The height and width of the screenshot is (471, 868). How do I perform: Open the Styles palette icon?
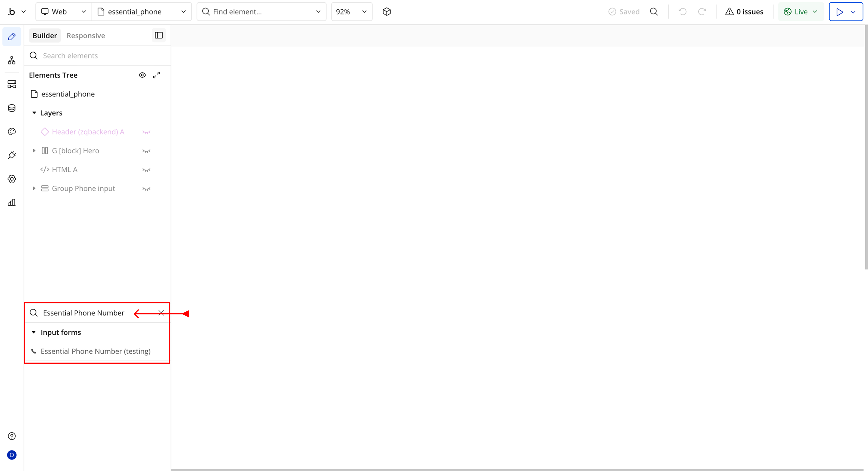(x=12, y=132)
